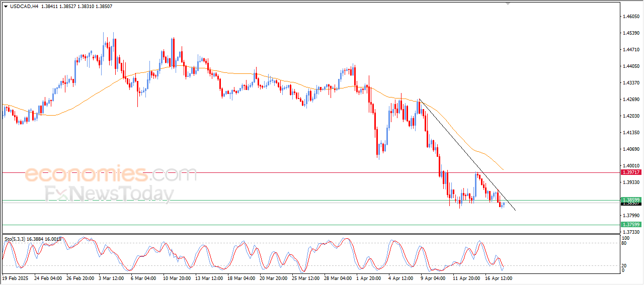Click price axis label 1.42030

coord(631,116)
